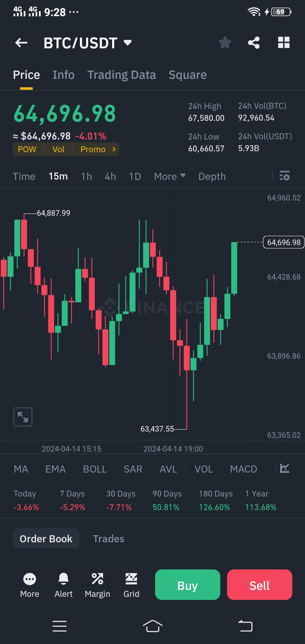The height and width of the screenshot is (644, 305).
Task: Toggle the MA indicator
Action: coord(21,469)
